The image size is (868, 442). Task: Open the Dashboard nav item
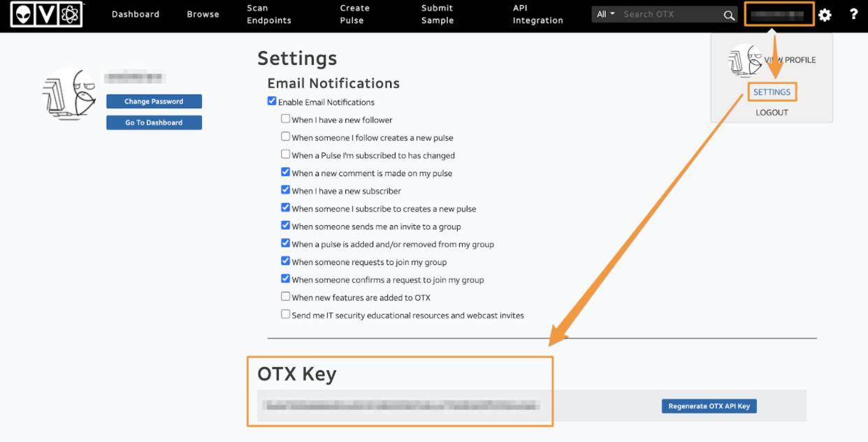136,14
